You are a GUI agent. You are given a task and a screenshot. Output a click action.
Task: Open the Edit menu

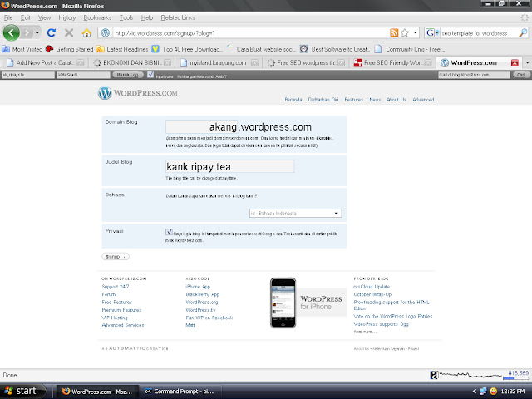[x=25, y=17]
